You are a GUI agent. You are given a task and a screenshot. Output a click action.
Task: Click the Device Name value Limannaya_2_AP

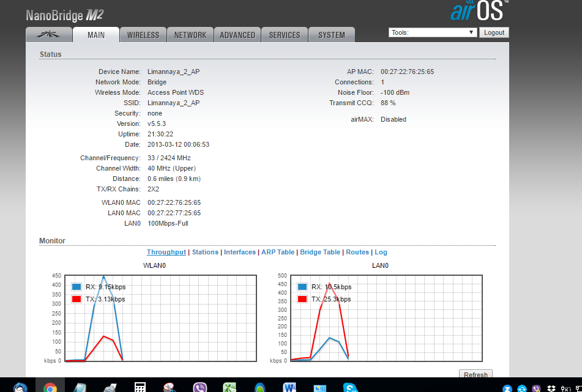click(x=173, y=72)
